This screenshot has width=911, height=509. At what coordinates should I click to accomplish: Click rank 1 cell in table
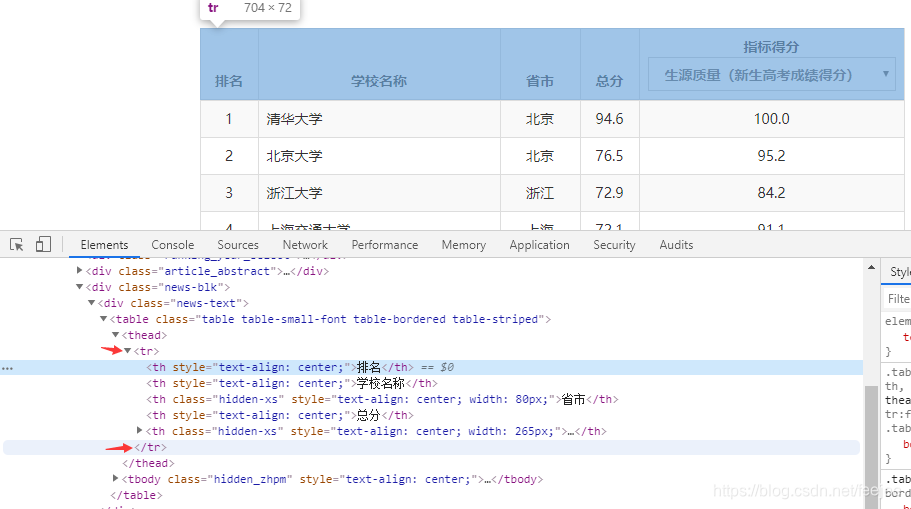coord(229,119)
